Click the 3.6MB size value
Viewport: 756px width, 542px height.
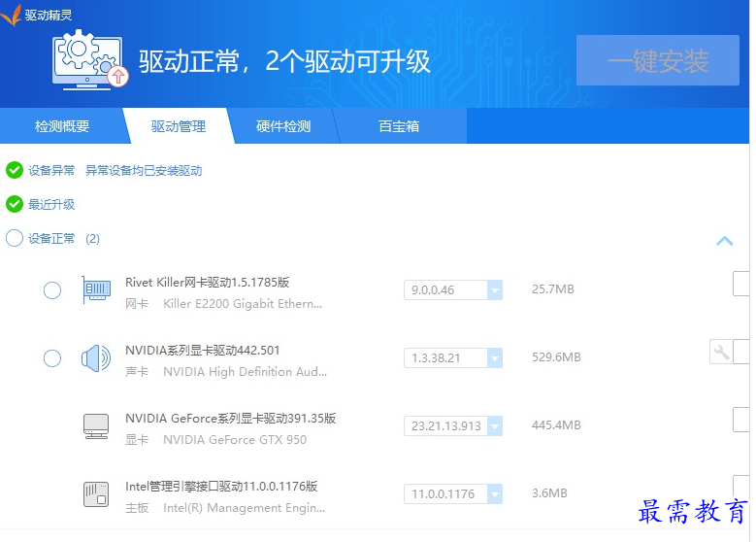[549, 493]
